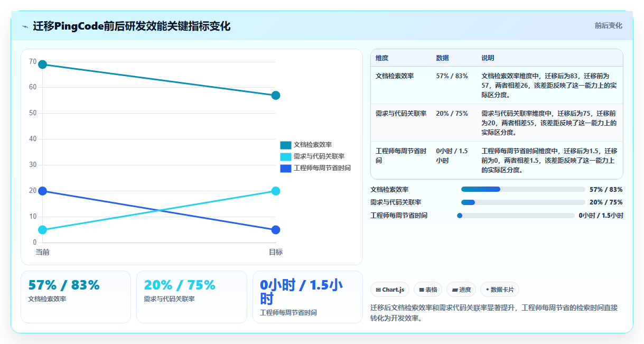Click the icon in 进度 chip
The height and width of the screenshot is (344, 644).
455,290
